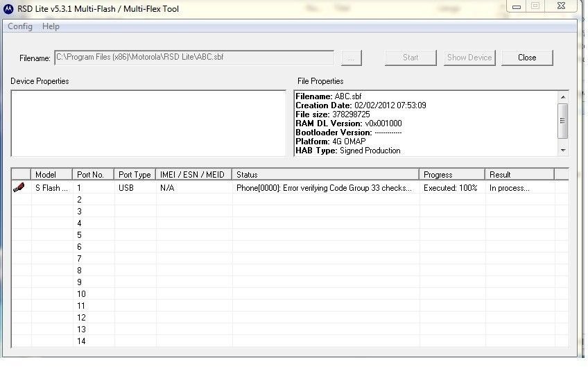This screenshot has width=588, height=367.
Task: Click the 'USB' port type cell
Action: [x=135, y=187]
